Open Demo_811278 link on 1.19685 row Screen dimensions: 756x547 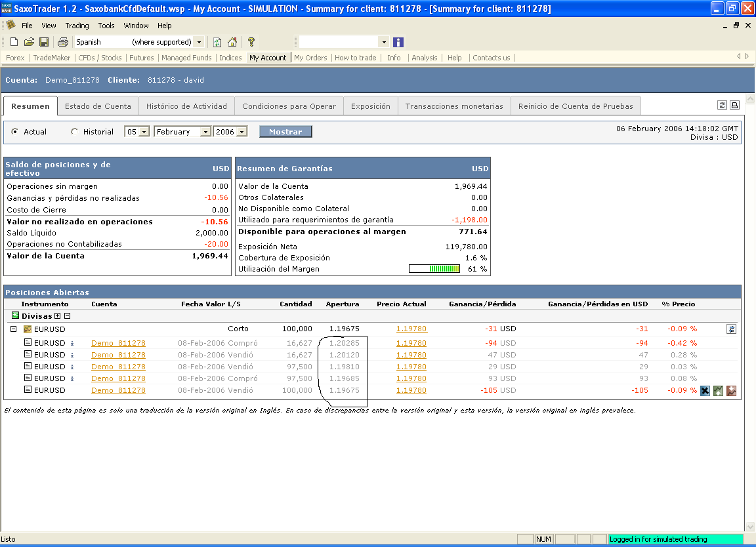pos(118,379)
